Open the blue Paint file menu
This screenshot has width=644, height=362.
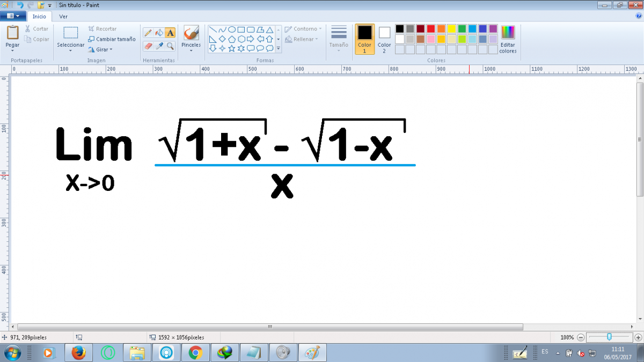point(13,16)
